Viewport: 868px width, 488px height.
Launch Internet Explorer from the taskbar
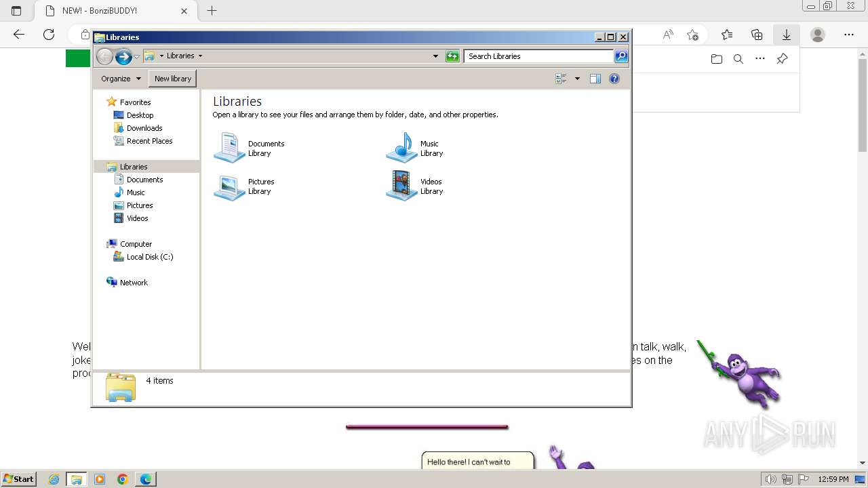pyautogui.click(x=54, y=479)
